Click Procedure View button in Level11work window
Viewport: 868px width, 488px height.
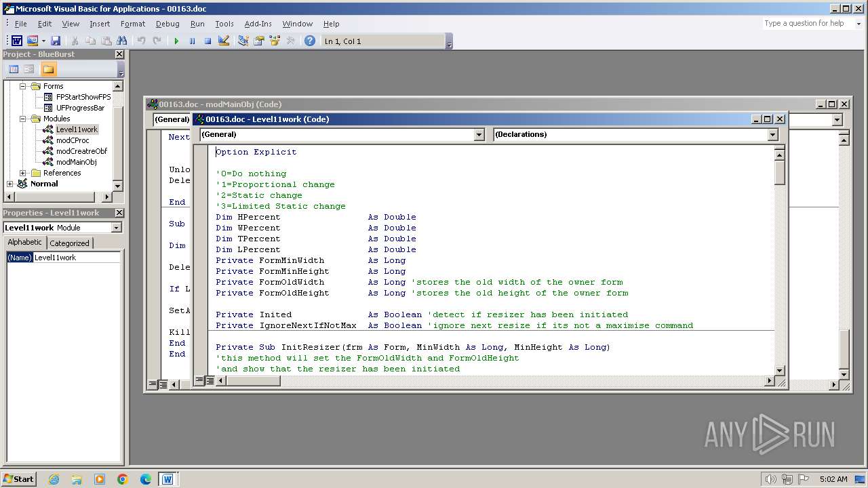(200, 381)
